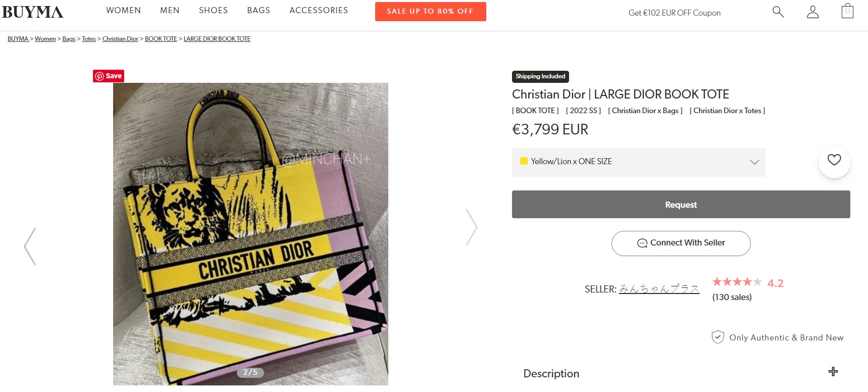Click the Christian Dior breadcrumb link
The image size is (868, 392).
[120, 39]
